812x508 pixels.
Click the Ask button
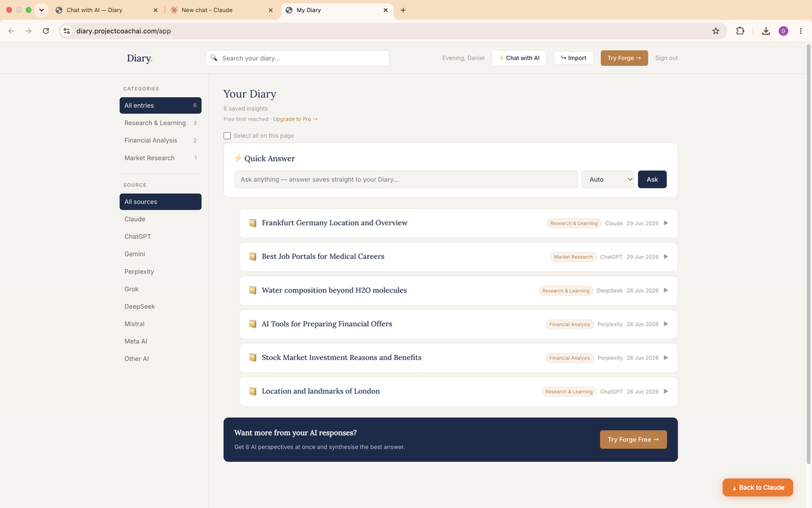(652, 179)
